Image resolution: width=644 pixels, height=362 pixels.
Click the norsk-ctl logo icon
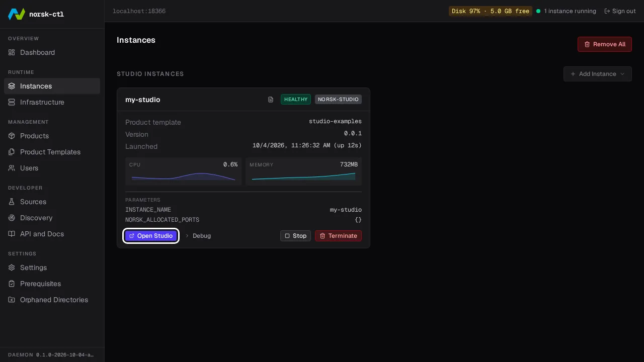pyautogui.click(x=17, y=14)
